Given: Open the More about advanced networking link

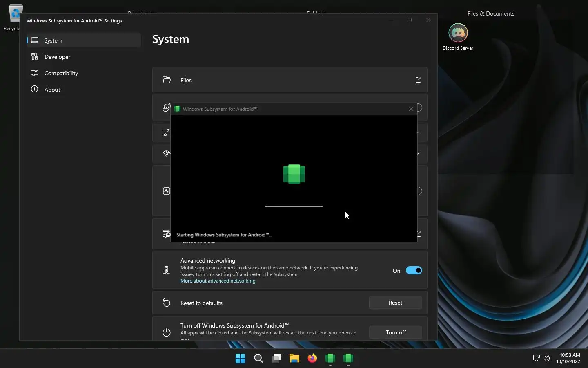Looking at the screenshot, I should coord(218,281).
